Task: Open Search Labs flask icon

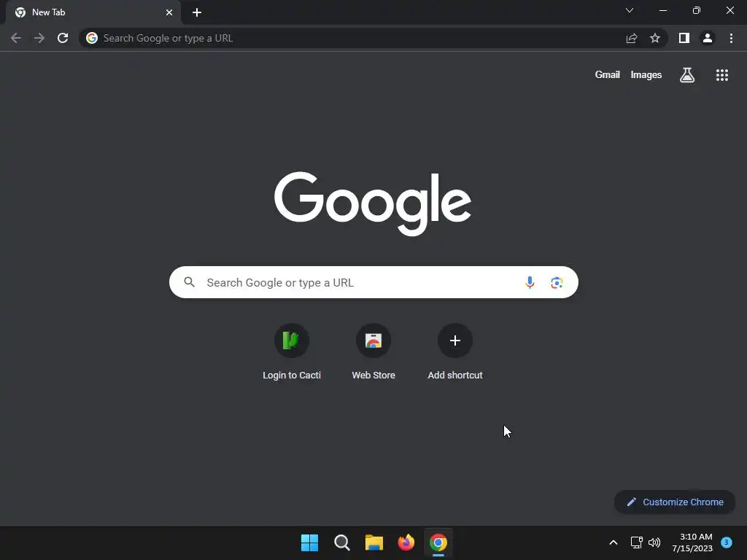Action: point(687,75)
